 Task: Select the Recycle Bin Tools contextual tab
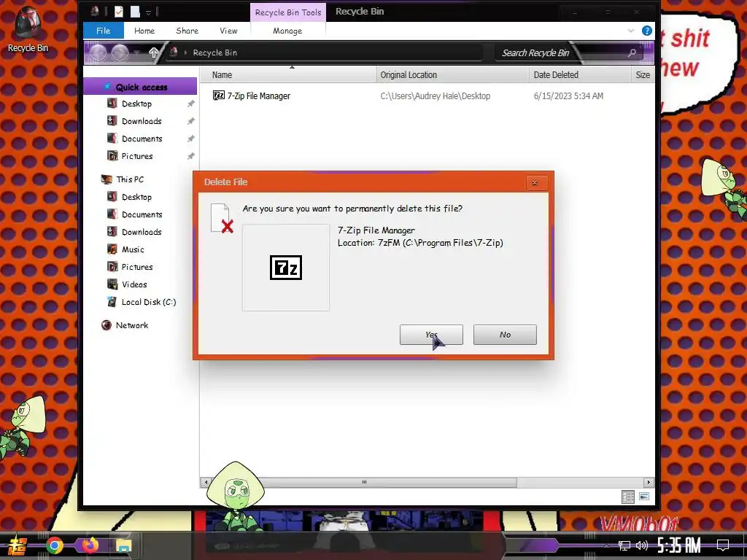pos(288,12)
